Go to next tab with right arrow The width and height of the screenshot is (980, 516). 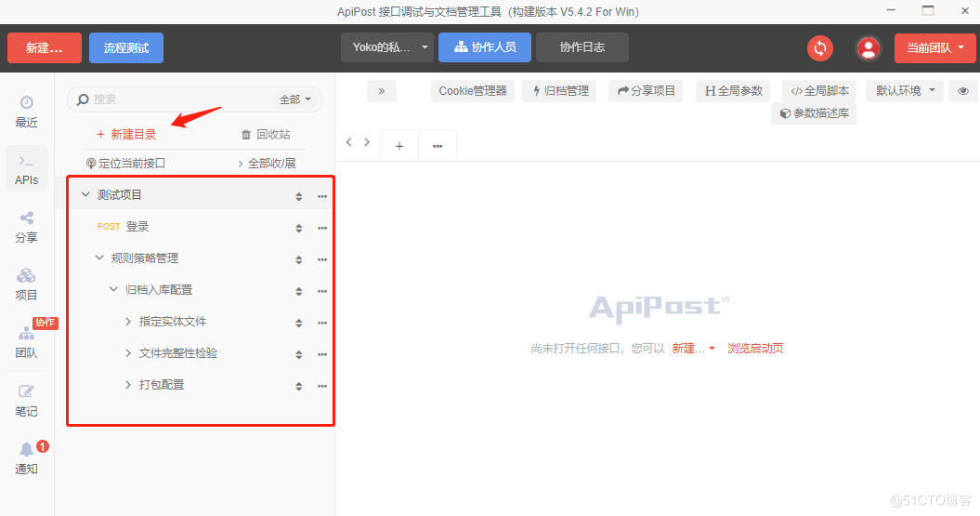coord(367,142)
